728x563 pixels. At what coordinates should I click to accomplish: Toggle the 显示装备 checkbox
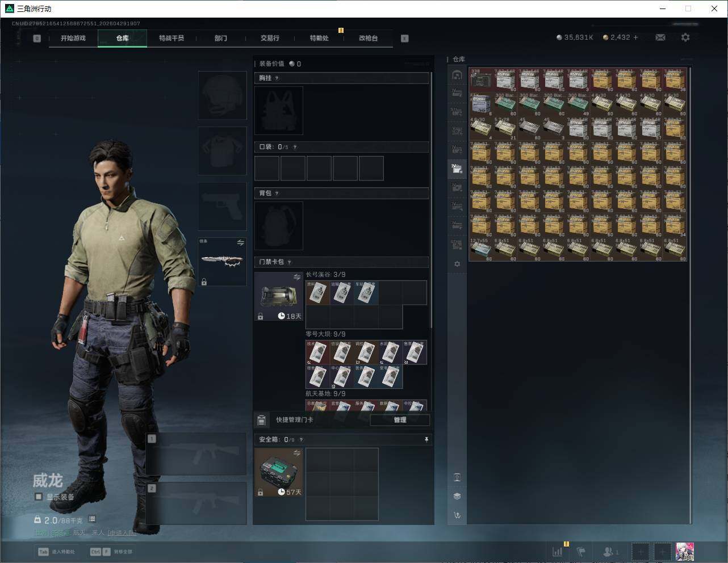pyautogui.click(x=39, y=497)
